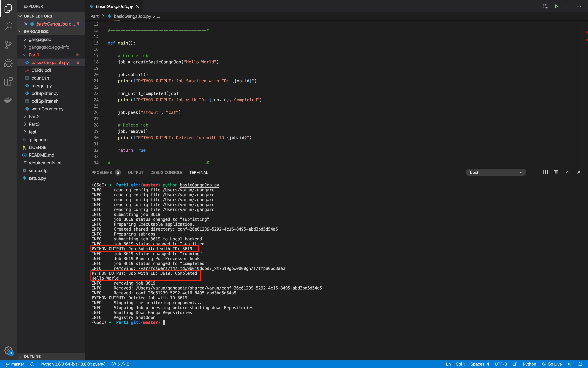588x368 pixels.
Task: Click Part1 in the breadcrumb
Action: coord(95,16)
